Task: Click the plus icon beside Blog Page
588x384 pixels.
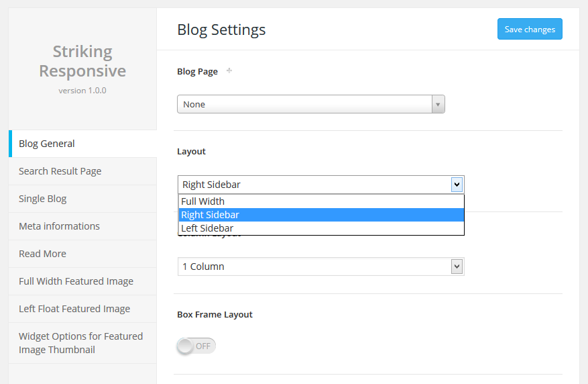Action: coord(229,70)
